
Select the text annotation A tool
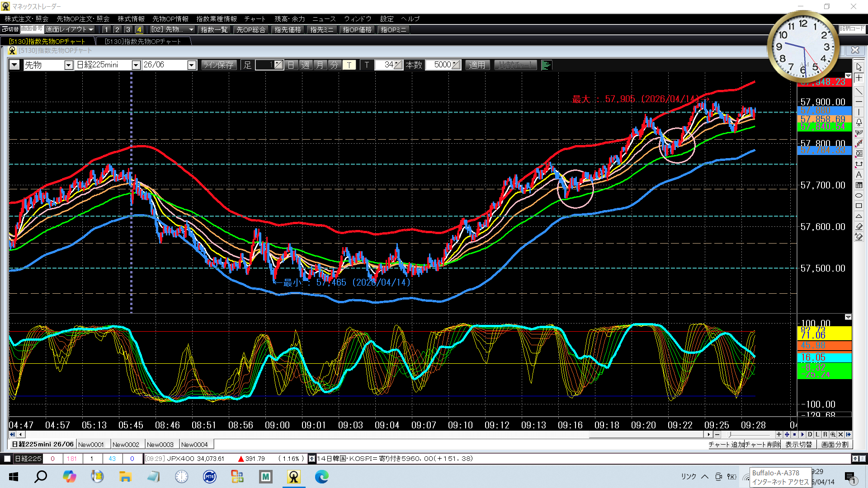click(859, 175)
